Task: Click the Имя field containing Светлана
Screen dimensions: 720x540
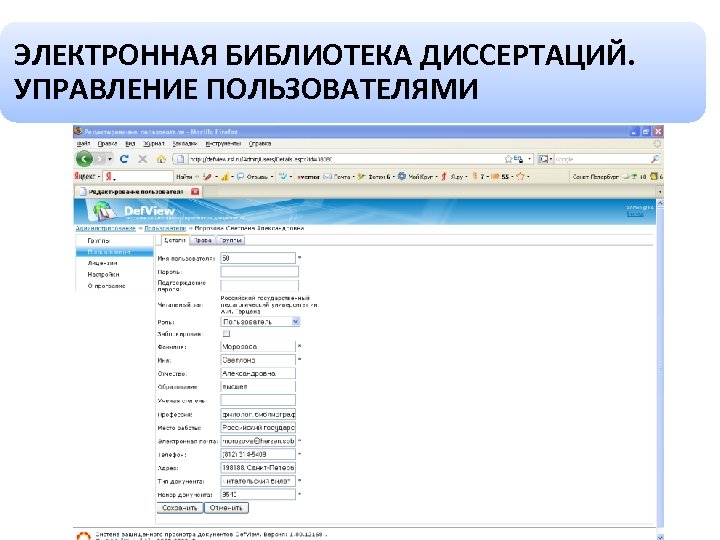Action: (258, 360)
